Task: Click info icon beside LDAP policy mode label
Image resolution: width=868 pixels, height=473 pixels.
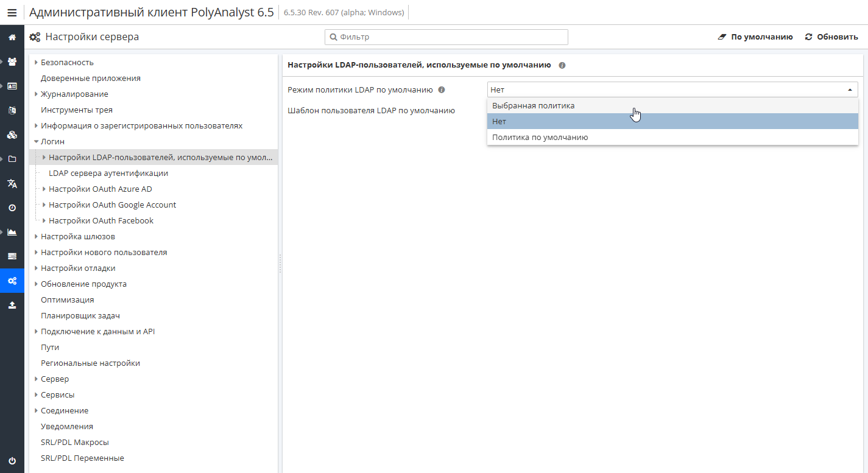Action: pos(442,90)
